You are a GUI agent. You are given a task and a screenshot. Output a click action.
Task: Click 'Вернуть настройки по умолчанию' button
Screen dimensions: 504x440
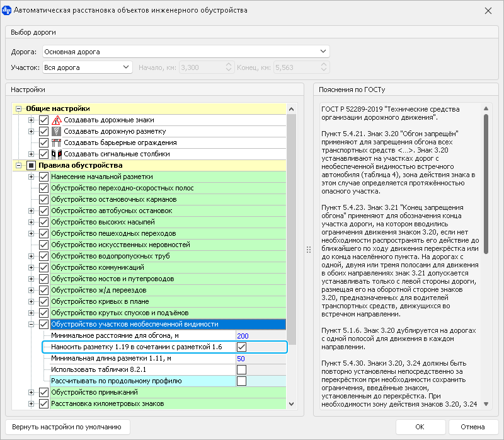[x=67, y=427]
